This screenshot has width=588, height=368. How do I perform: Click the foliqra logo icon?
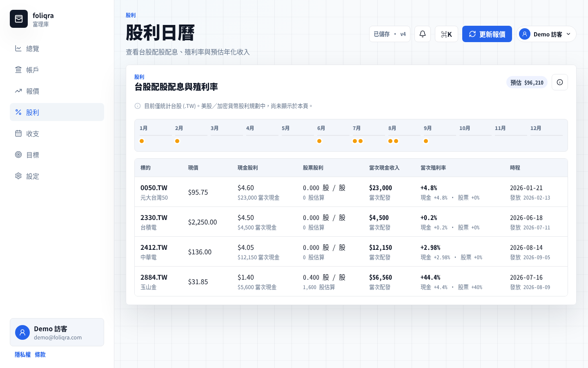coord(19,19)
